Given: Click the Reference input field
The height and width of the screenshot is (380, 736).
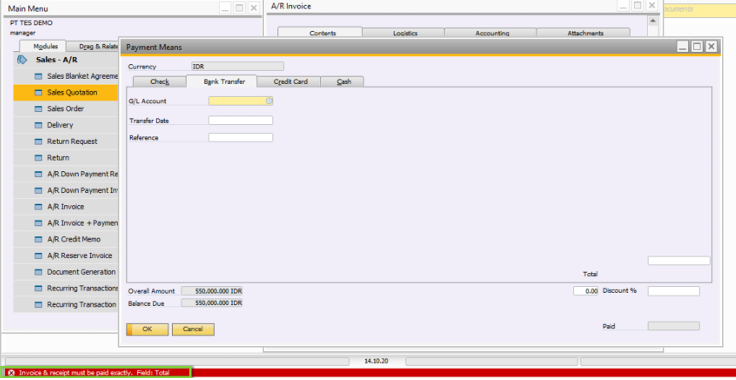Looking at the screenshot, I should 240,137.
